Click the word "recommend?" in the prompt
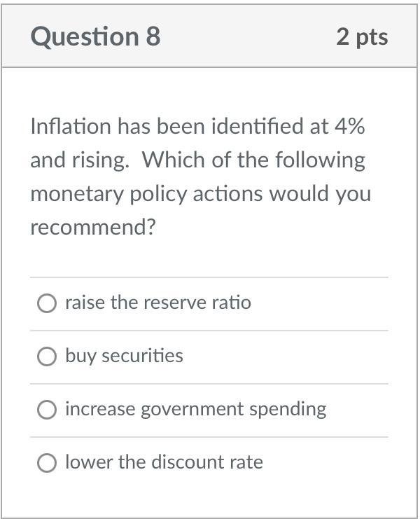420x519 pixels. coord(93,228)
